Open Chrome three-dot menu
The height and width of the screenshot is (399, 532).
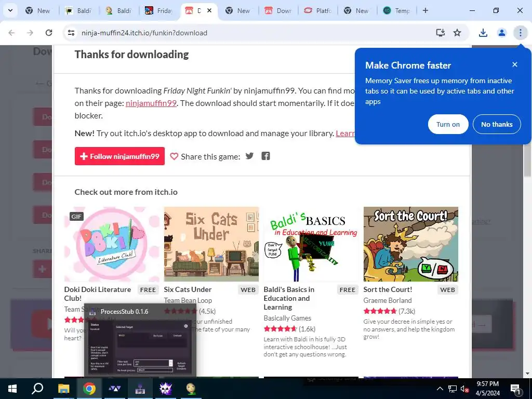tap(521, 33)
